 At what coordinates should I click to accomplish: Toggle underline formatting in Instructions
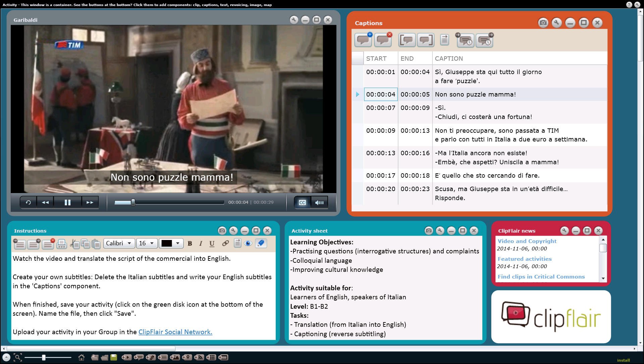coord(212,244)
